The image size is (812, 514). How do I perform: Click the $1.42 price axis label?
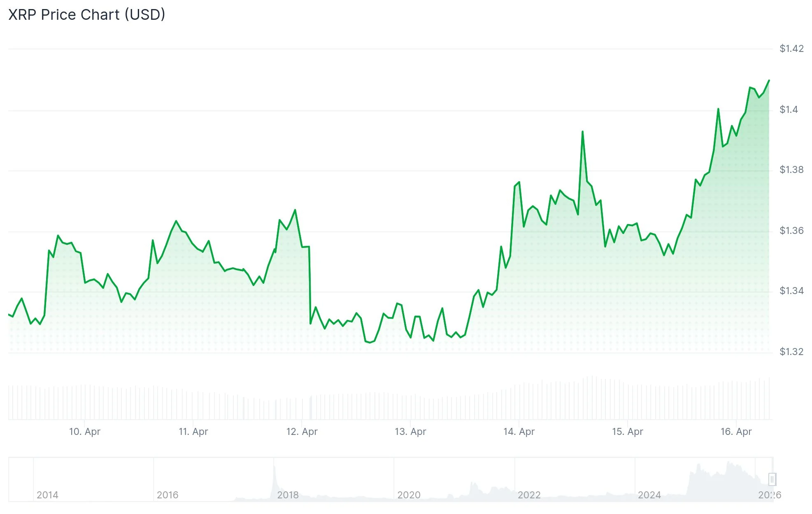pos(791,49)
